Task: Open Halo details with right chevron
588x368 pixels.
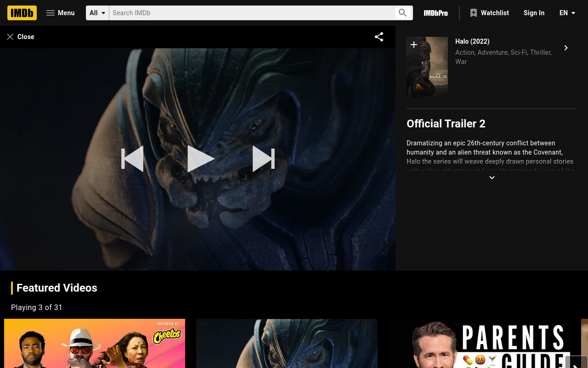Action: click(566, 48)
